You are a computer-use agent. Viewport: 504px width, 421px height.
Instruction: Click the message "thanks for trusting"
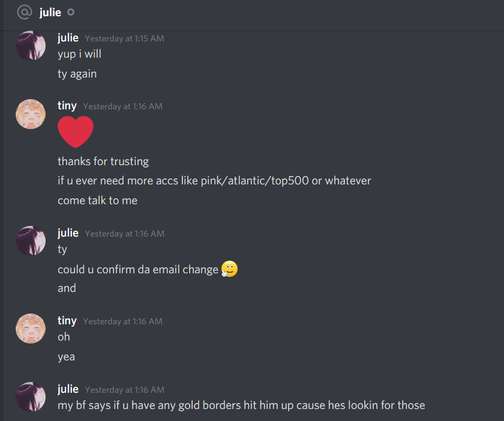[x=103, y=161]
